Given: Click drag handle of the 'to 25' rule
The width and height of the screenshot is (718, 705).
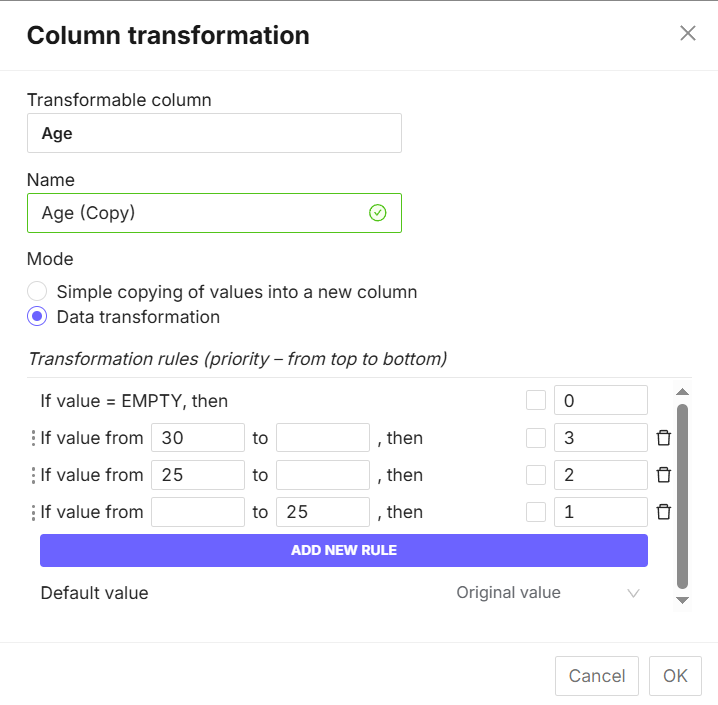Looking at the screenshot, I should [33, 512].
